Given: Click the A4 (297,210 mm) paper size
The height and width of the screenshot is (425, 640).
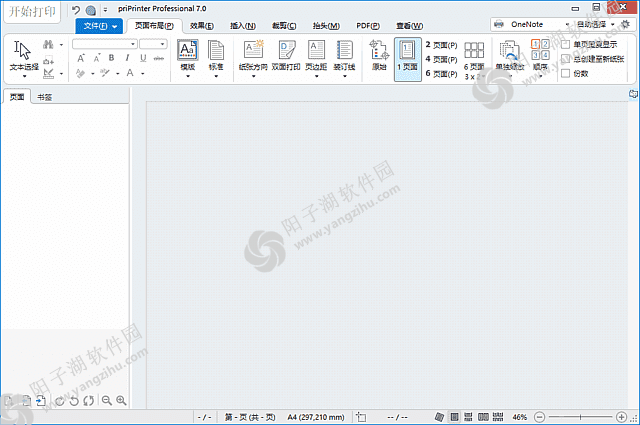Looking at the screenshot, I should point(316,417).
